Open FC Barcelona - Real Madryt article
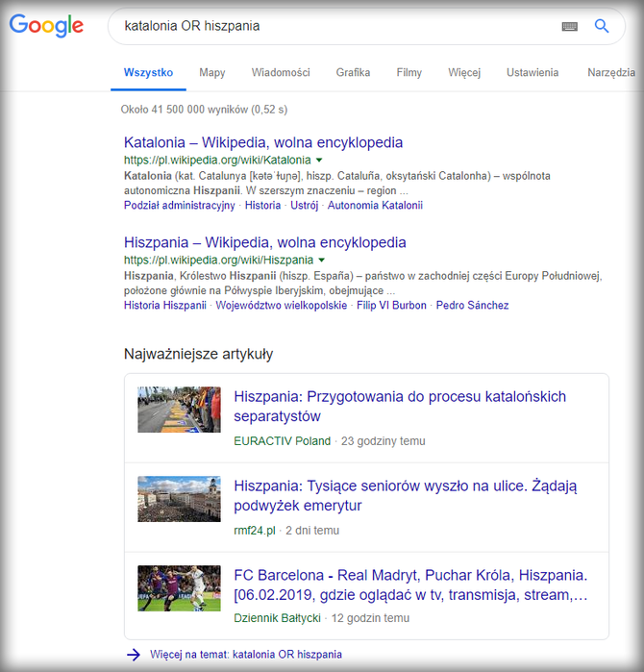Viewport: 644px width, 672px height. pyautogui.click(x=410, y=585)
